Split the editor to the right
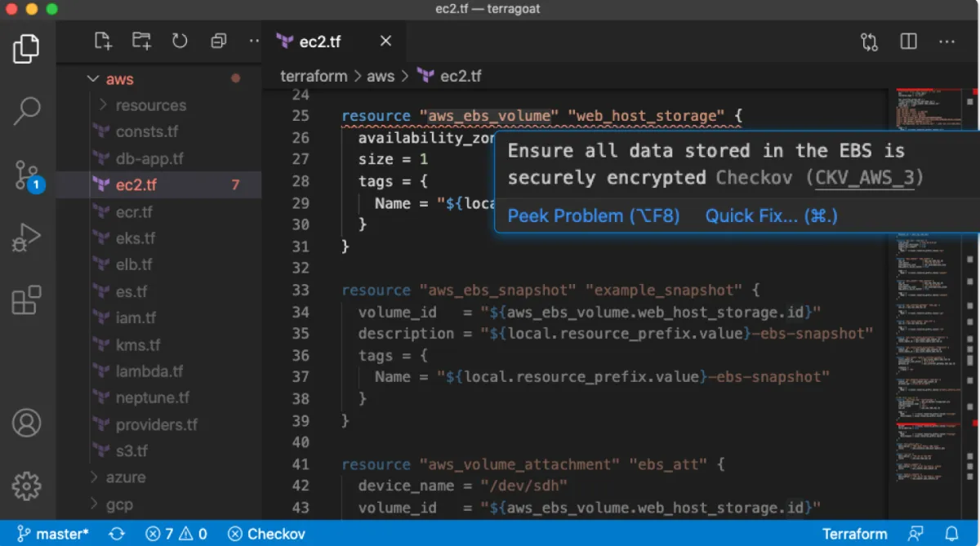 click(908, 42)
